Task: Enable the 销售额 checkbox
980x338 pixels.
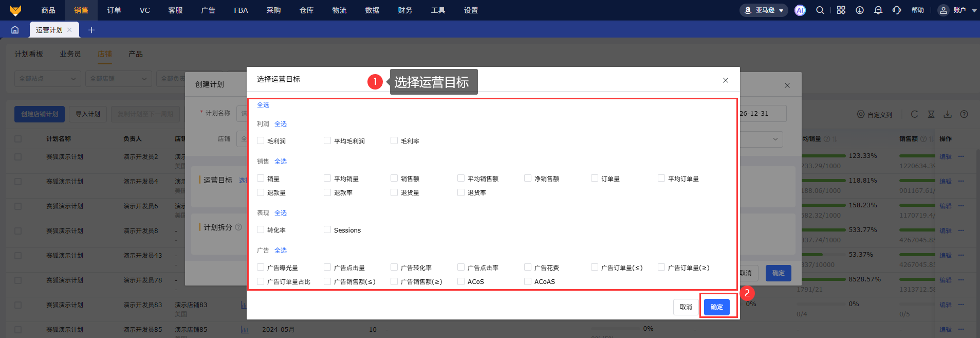Action: point(394,179)
